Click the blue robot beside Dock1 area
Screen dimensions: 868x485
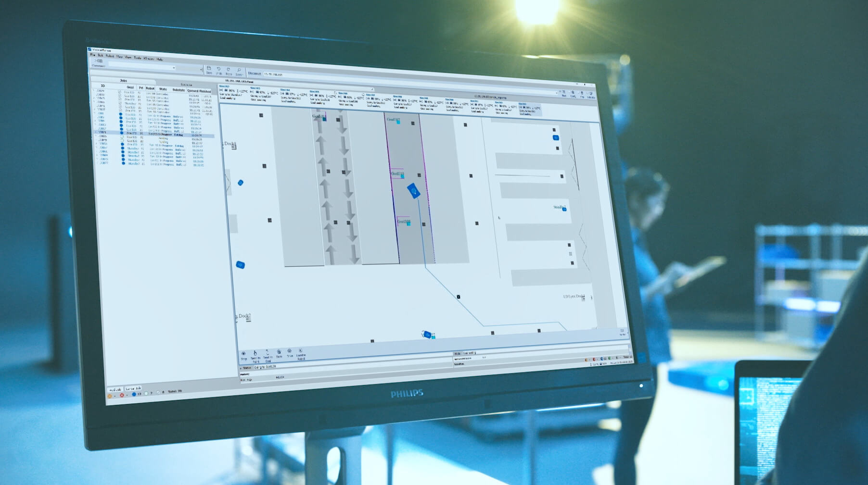[241, 183]
